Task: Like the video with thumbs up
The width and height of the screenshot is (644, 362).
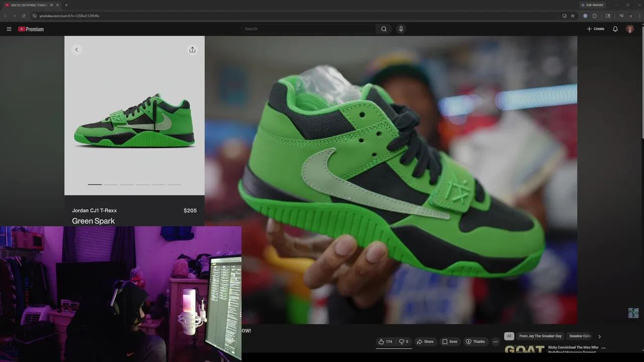Action: tap(385, 342)
